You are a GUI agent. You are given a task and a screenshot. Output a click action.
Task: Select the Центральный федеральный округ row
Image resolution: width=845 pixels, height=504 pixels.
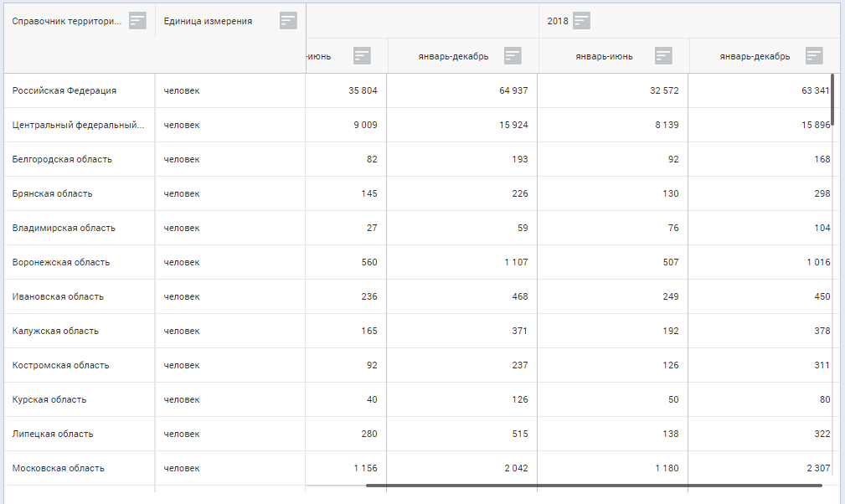[78, 125]
